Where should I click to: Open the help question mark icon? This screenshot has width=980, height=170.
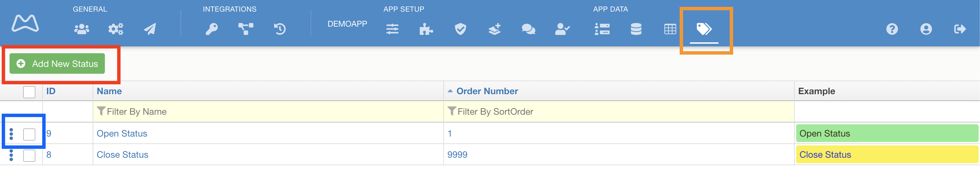[x=892, y=29]
